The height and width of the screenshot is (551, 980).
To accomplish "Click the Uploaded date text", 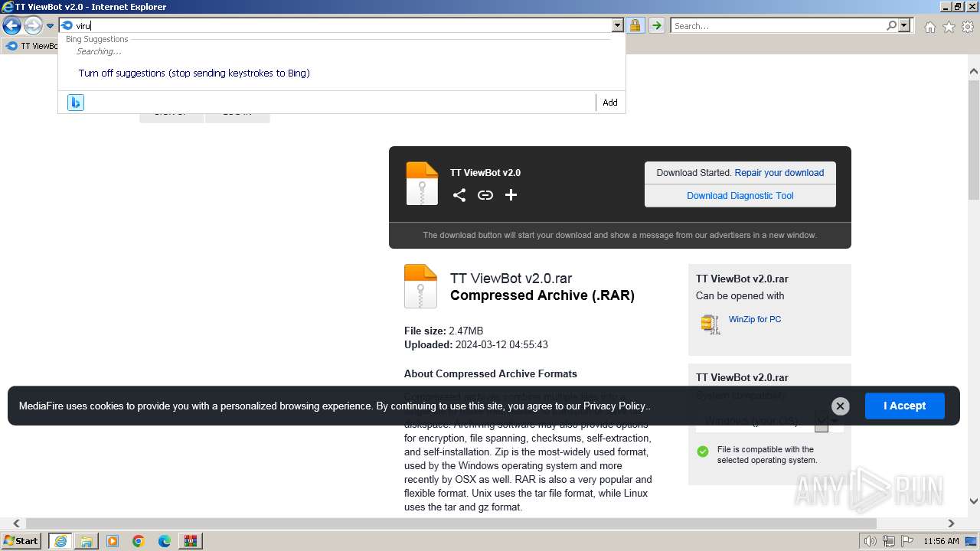I will (x=476, y=345).
